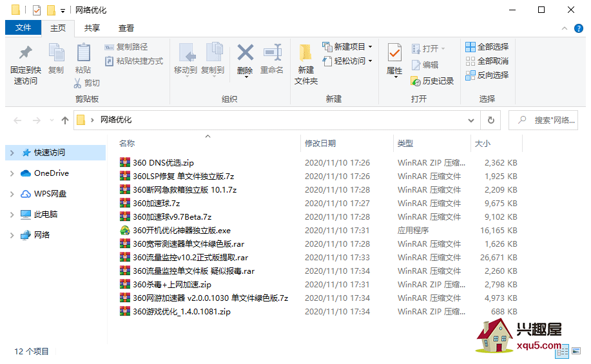The height and width of the screenshot is (364, 591).
Task: Click the Delete red X icon
Action: point(245,52)
